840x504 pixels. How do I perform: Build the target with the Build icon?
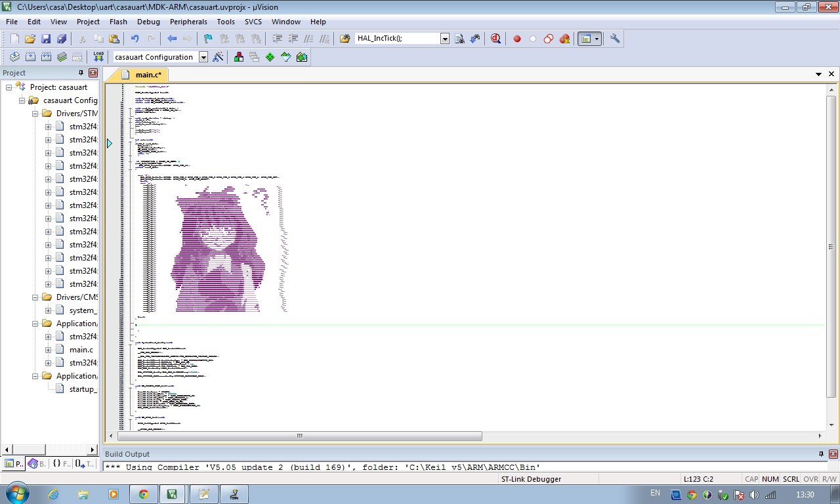pyautogui.click(x=30, y=57)
